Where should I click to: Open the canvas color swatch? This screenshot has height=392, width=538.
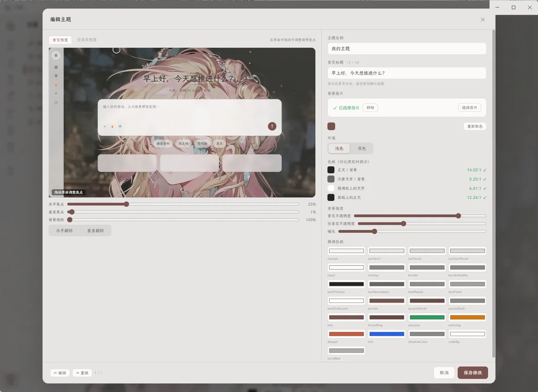(x=346, y=251)
